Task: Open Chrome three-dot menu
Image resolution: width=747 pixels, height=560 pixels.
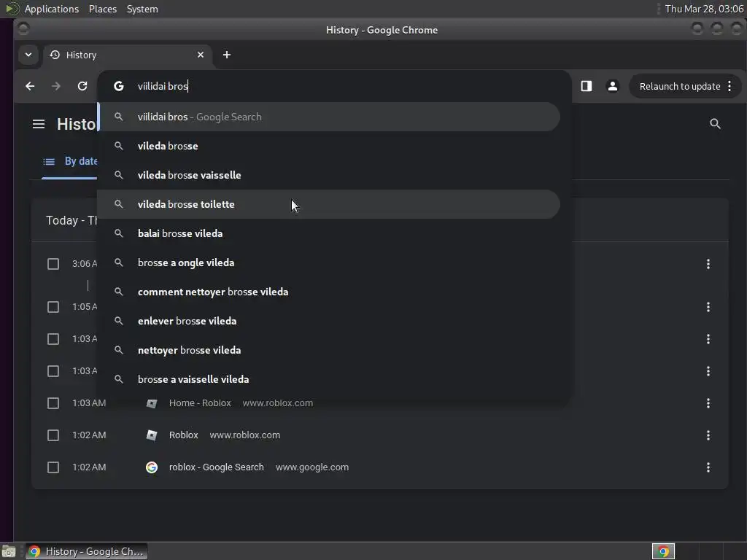Action: pyautogui.click(x=729, y=86)
